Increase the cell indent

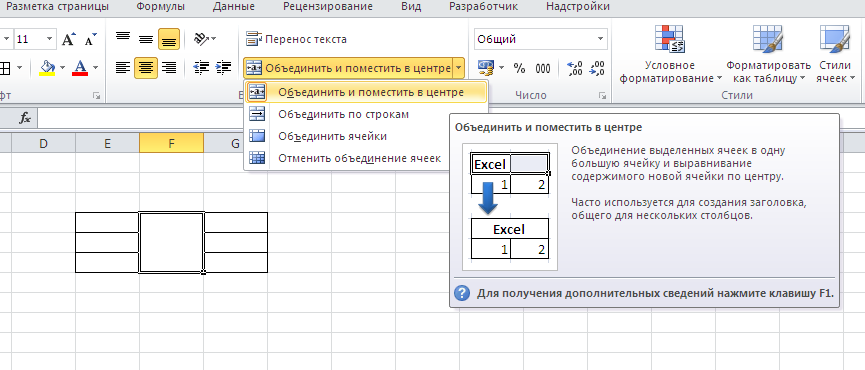click(x=223, y=68)
